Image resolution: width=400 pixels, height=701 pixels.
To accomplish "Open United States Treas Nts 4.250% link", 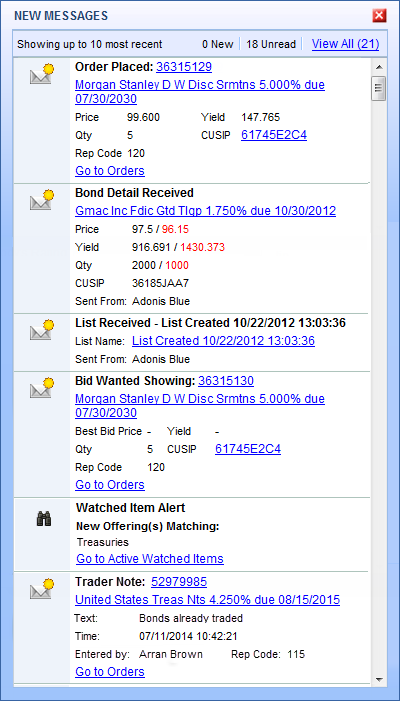I will [x=207, y=600].
